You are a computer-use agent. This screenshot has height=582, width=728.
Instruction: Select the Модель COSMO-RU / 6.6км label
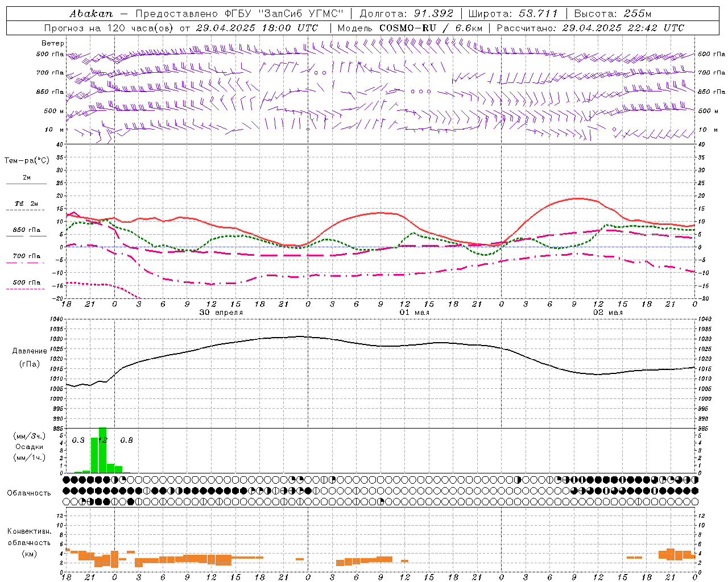coord(410,28)
